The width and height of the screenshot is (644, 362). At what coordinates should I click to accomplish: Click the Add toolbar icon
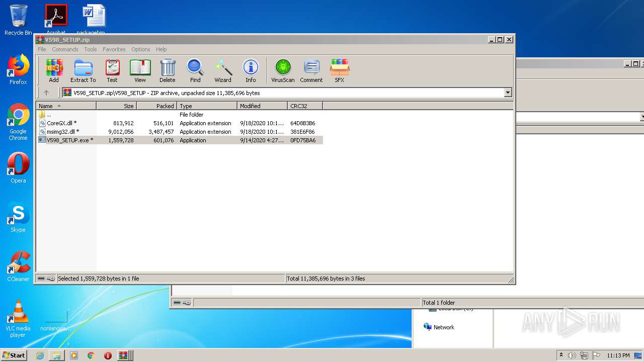pyautogui.click(x=54, y=70)
